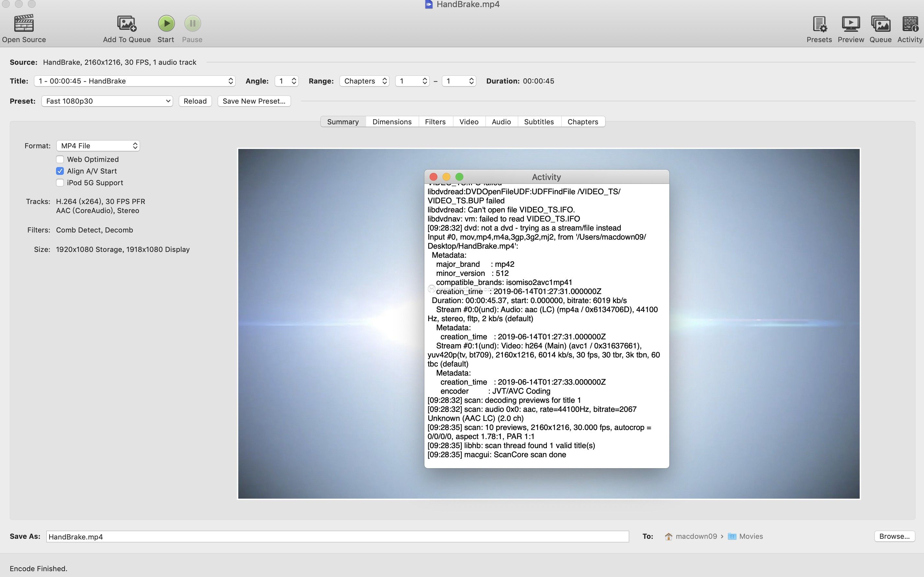Start the encode with the green play button

click(166, 23)
